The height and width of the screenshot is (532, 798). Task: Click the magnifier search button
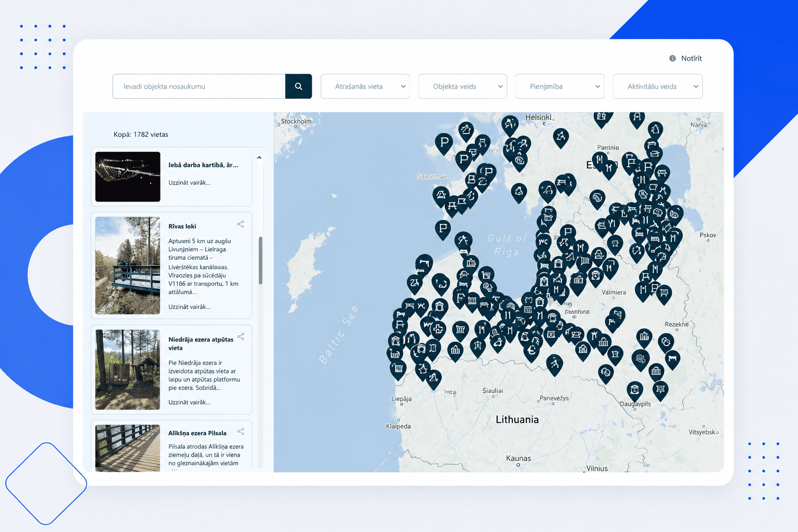(x=298, y=86)
